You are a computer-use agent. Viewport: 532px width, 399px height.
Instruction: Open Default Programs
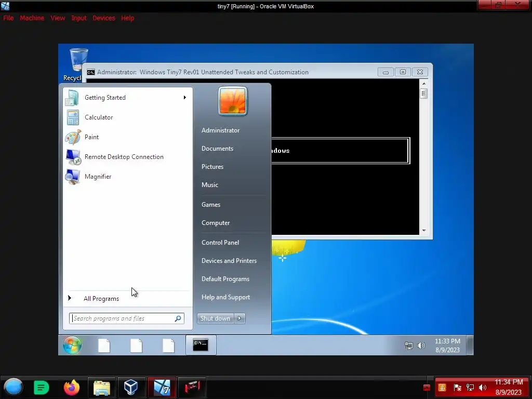225,279
